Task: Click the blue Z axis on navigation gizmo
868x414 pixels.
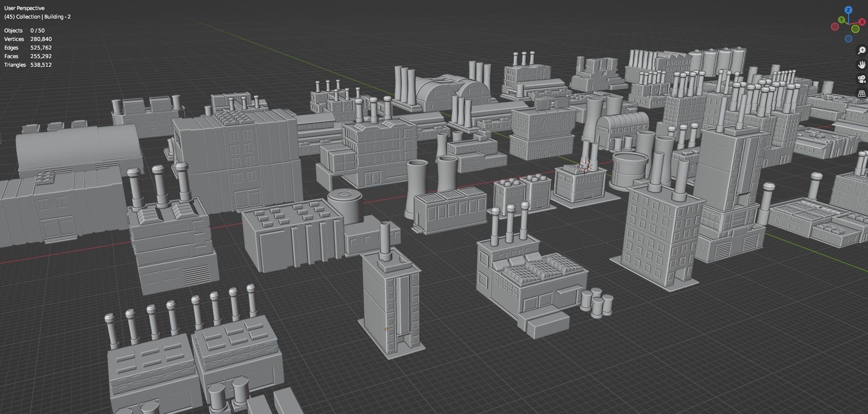Action: pyautogui.click(x=848, y=10)
